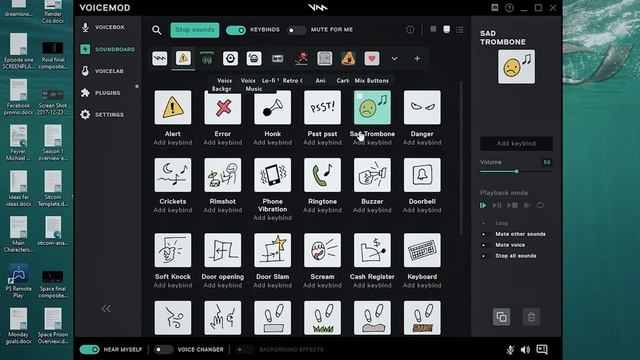
Task: Enable the Loop toggle
Action: (485, 223)
